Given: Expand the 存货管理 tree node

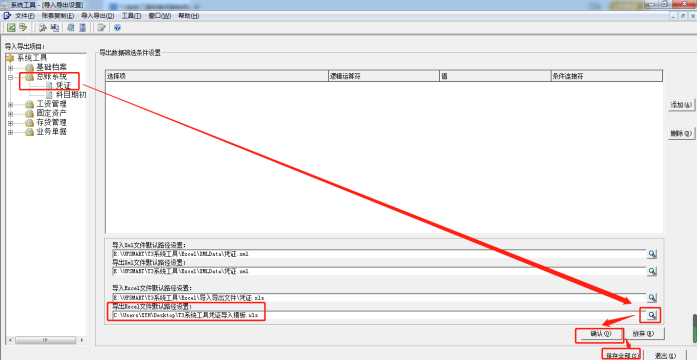Looking at the screenshot, I should pos(10,123).
